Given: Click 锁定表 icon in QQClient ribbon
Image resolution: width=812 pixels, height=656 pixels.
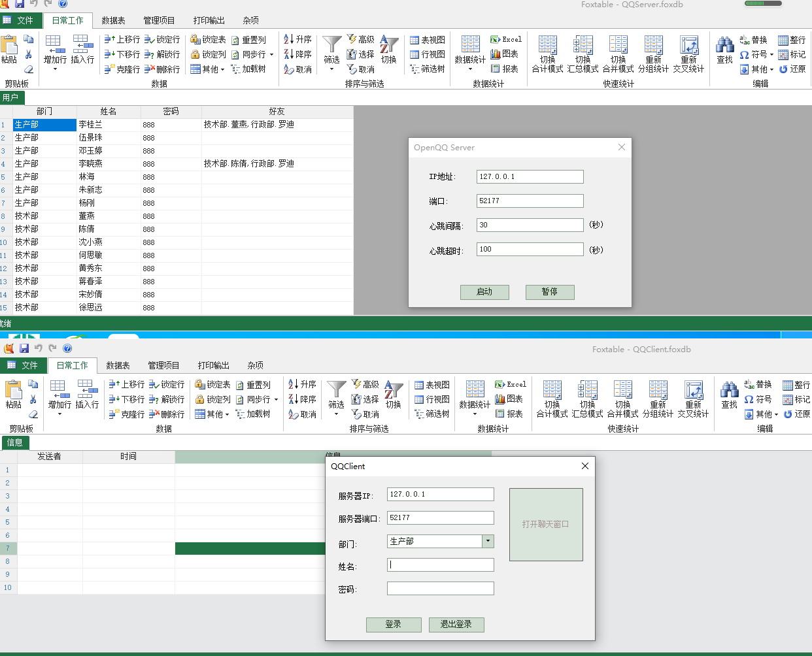Looking at the screenshot, I should point(200,385).
